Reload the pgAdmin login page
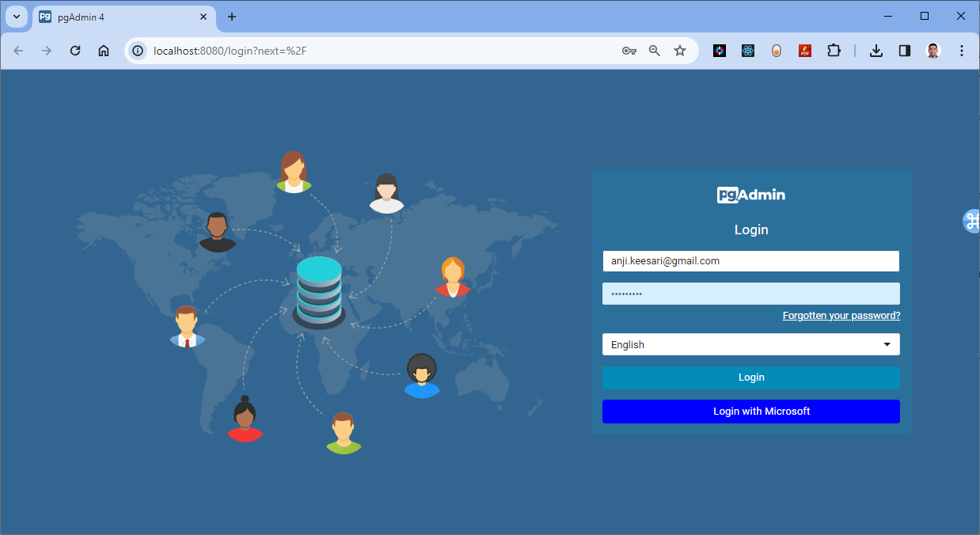The height and width of the screenshot is (535, 980). coord(75,51)
